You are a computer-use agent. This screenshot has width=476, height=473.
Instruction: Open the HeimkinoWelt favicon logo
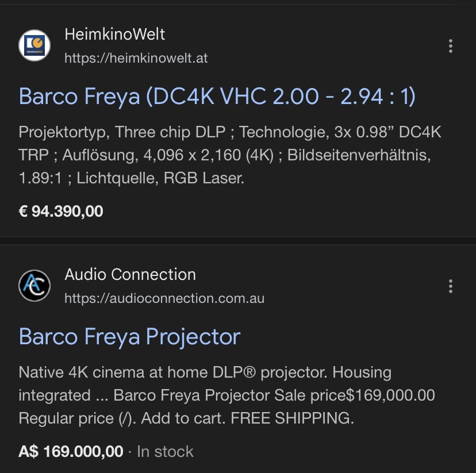(x=34, y=45)
